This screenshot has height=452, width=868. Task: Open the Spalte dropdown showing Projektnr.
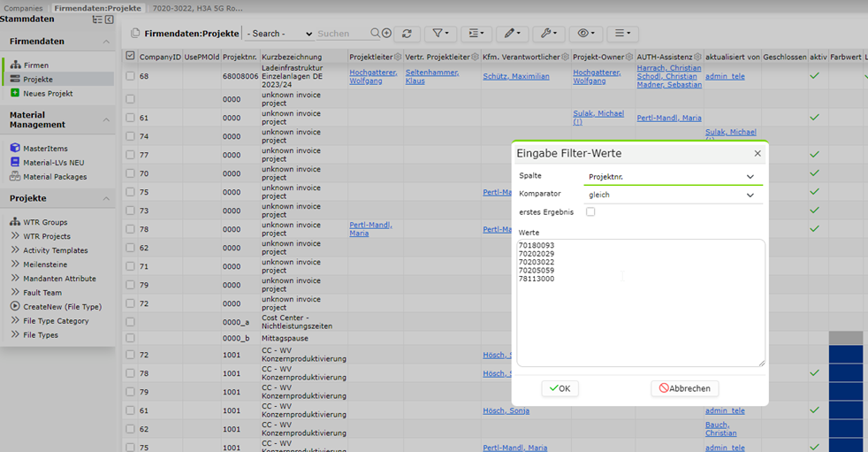[673, 177]
